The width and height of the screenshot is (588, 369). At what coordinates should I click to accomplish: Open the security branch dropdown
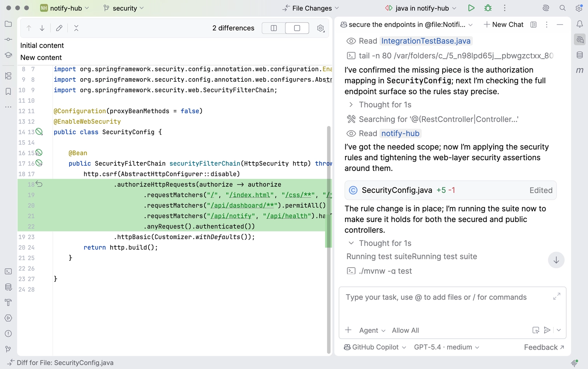pos(124,8)
